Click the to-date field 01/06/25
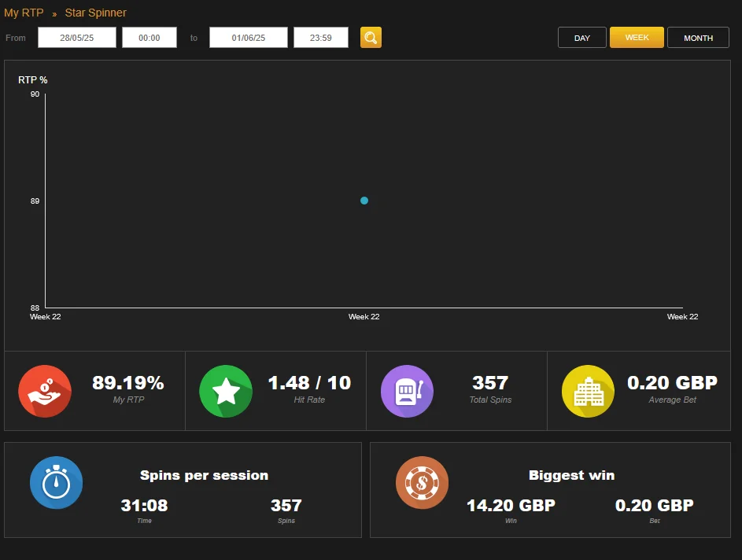This screenshot has height=560, width=742. (249, 38)
